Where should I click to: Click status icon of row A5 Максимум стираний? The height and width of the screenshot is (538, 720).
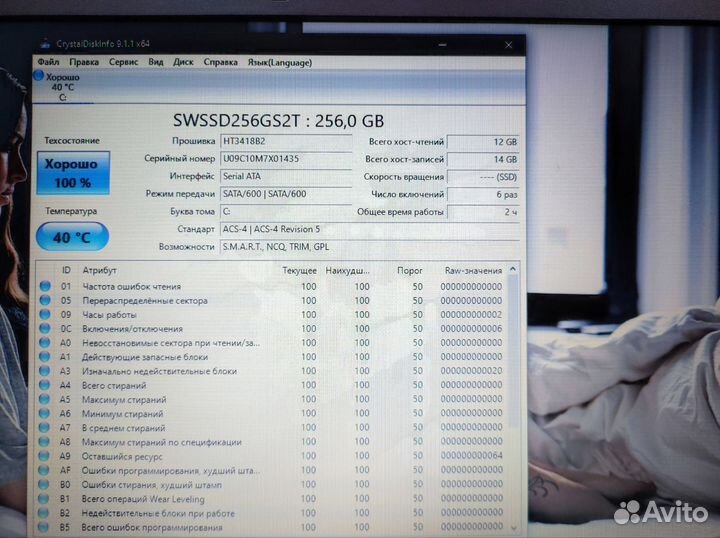click(44, 399)
